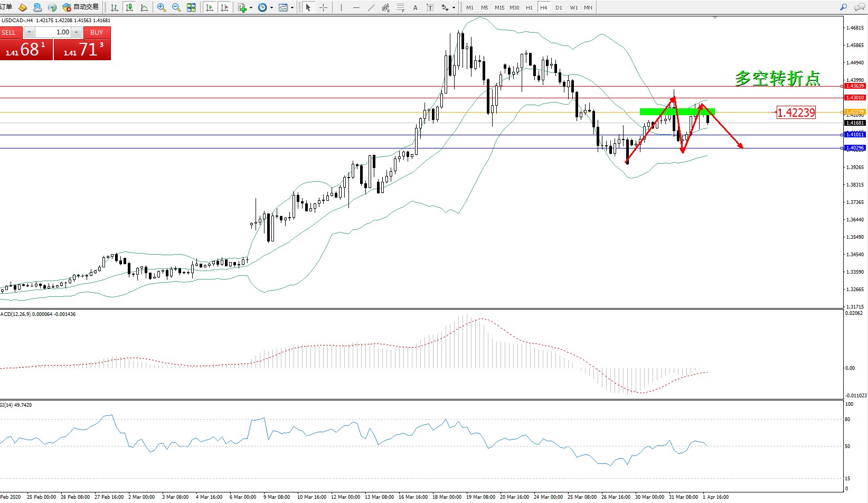The height and width of the screenshot is (503, 868).
Task: Switch to the D1 timeframe
Action: coord(559,7)
